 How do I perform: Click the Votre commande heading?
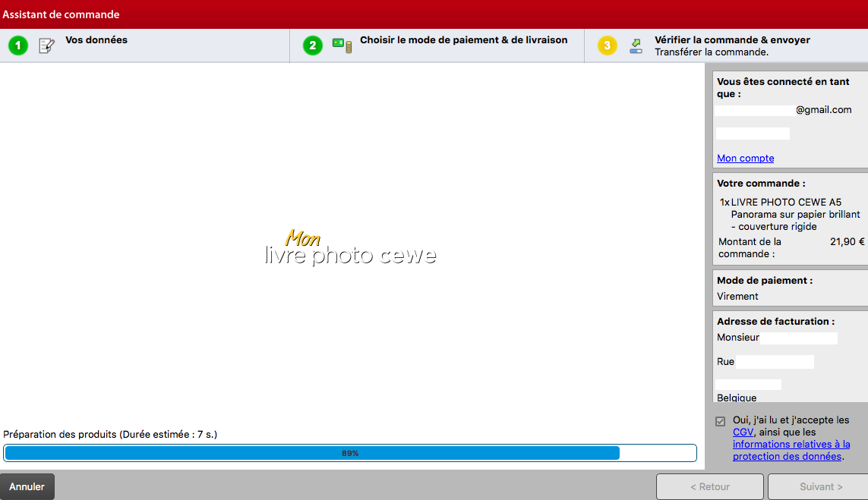coord(761,183)
